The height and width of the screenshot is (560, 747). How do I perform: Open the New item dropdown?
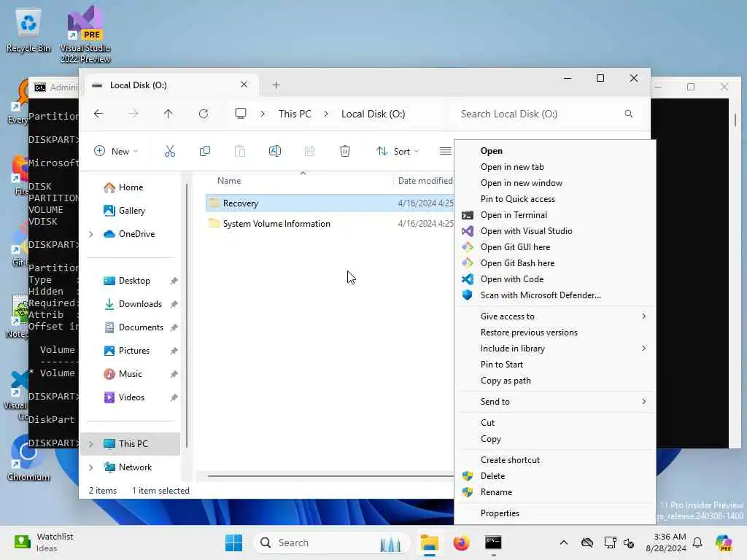click(x=116, y=152)
